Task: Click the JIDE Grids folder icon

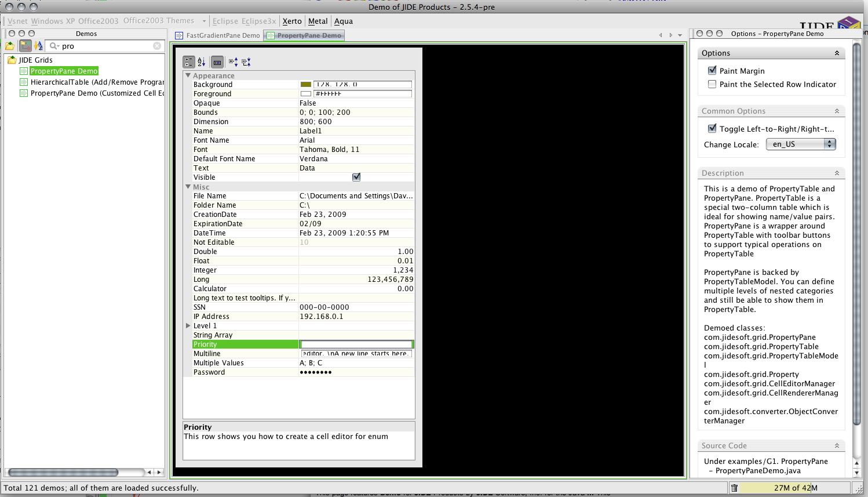Action: [x=12, y=60]
